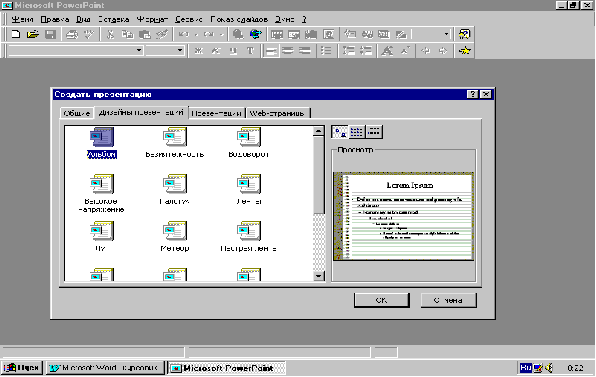Click the New presentation toolbar icon
The width and height of the screenshot is (596, 377).
click(16, 34)
